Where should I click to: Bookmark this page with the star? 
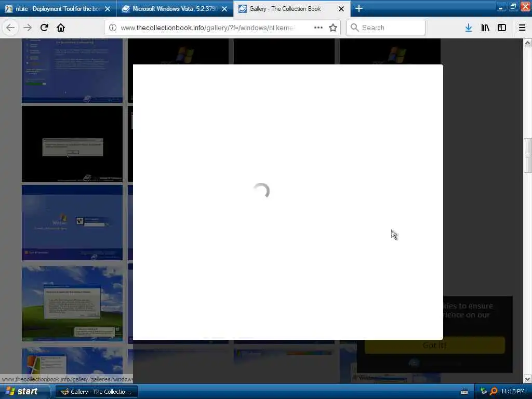(333, 28)
